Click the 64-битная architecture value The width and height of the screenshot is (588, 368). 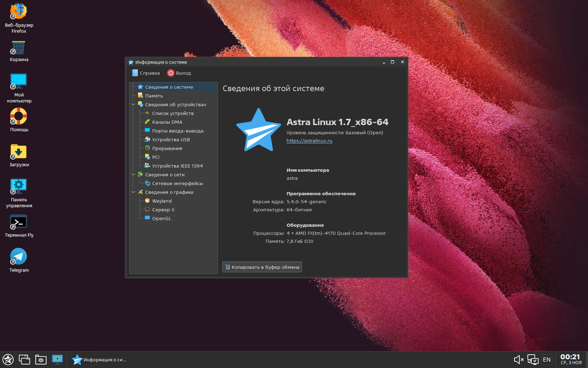(299, 210)
